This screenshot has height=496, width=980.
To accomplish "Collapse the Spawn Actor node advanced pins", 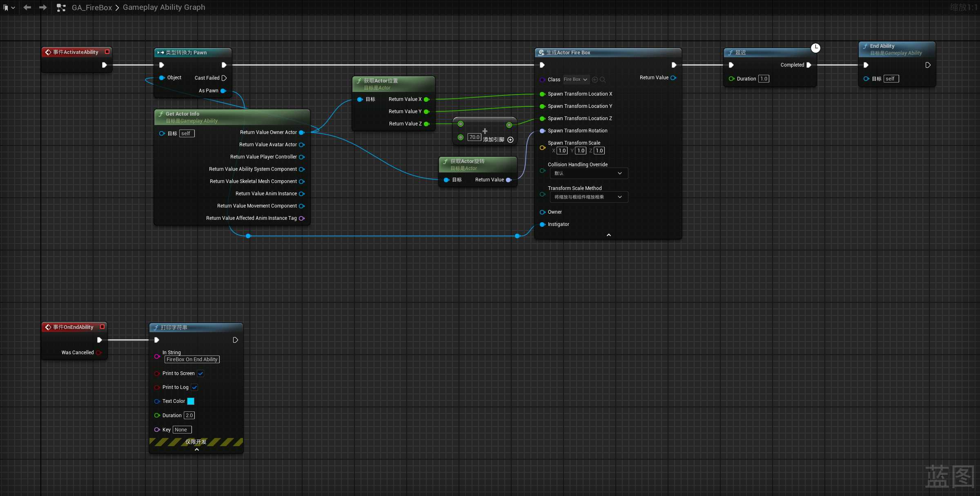I will click(608, 235).
